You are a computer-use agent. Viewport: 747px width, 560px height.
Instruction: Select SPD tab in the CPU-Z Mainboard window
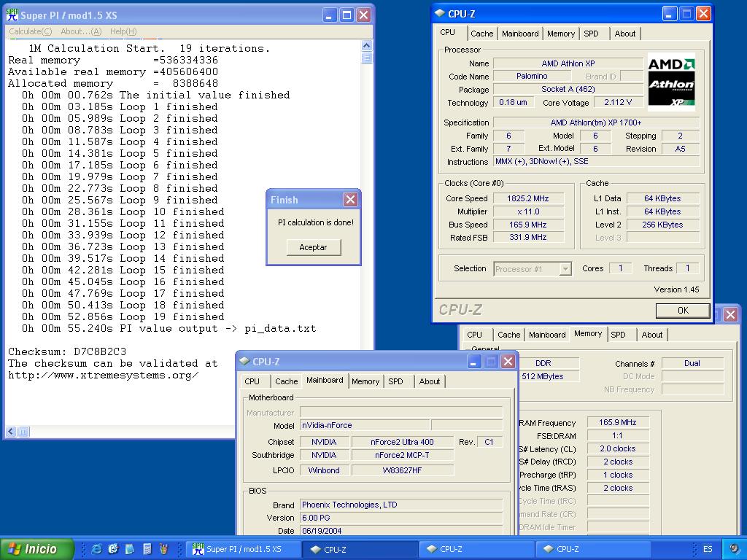[395, 381]
